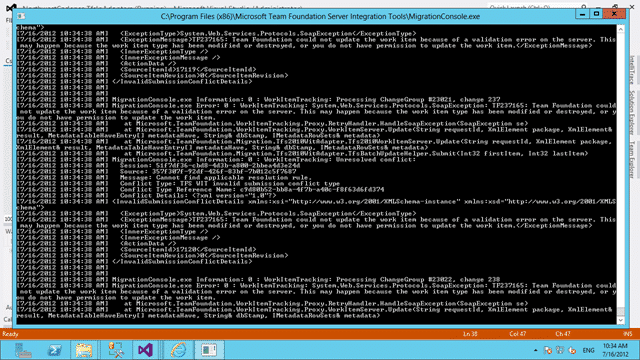This screenshot has width=640, height=360.
Task: Open File Explorer on the taskbar
Action: (84, 350)
